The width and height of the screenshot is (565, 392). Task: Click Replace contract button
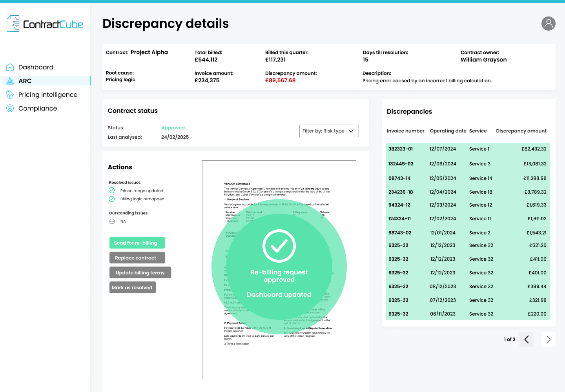point(137,258)
